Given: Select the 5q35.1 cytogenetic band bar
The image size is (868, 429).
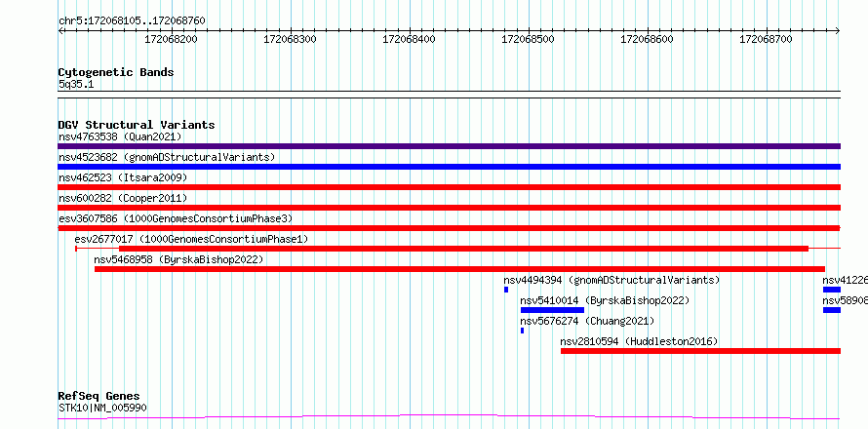Looking at the screenshot, I should (449, 95).
